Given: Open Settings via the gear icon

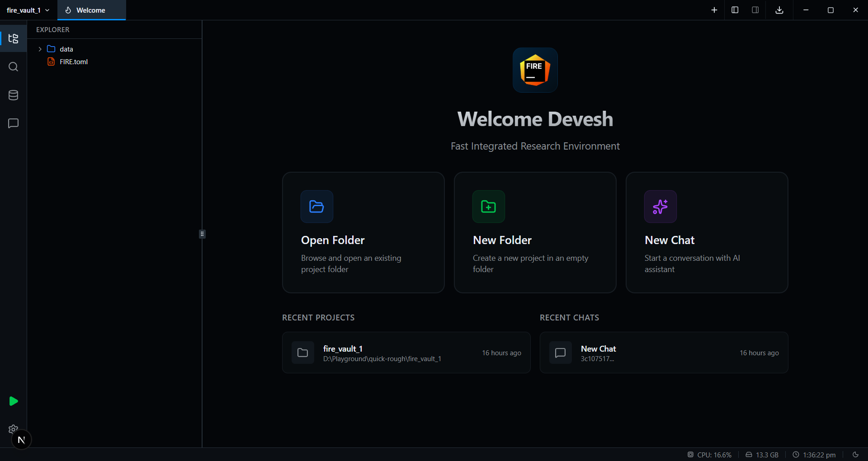Looking at the screenshot, I should tap(13, 429).
